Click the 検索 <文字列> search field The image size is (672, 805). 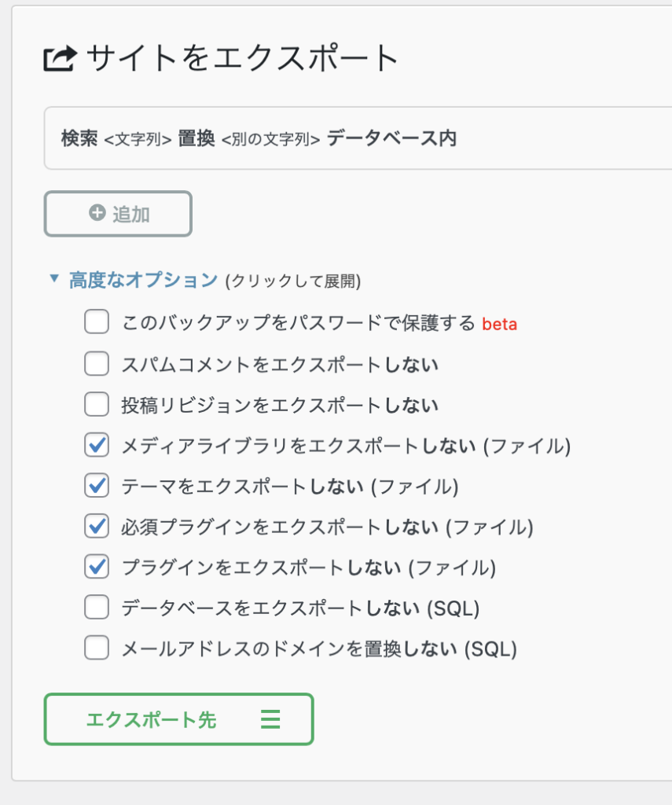[138, 139]
